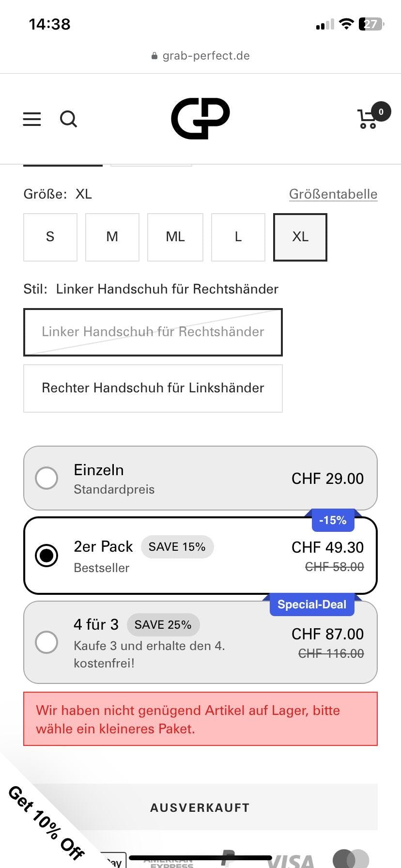Image resolution: width=401 pixels, height=868 pixels.
Task: Go to homepage via GP logo
Action: [x=200, y=119]
